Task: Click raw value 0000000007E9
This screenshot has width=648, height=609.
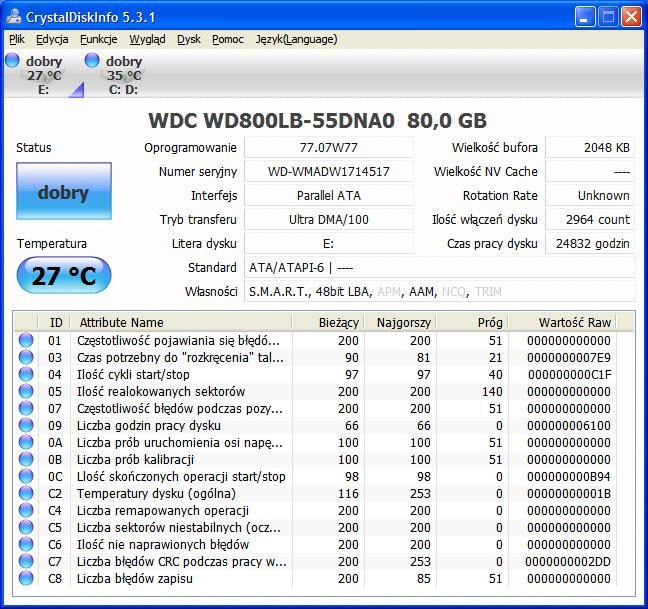Action: [569, 357]
